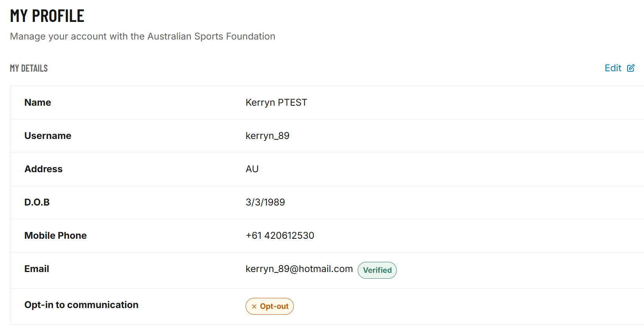
Task: Click the Username row label
Action: point(48,136)
